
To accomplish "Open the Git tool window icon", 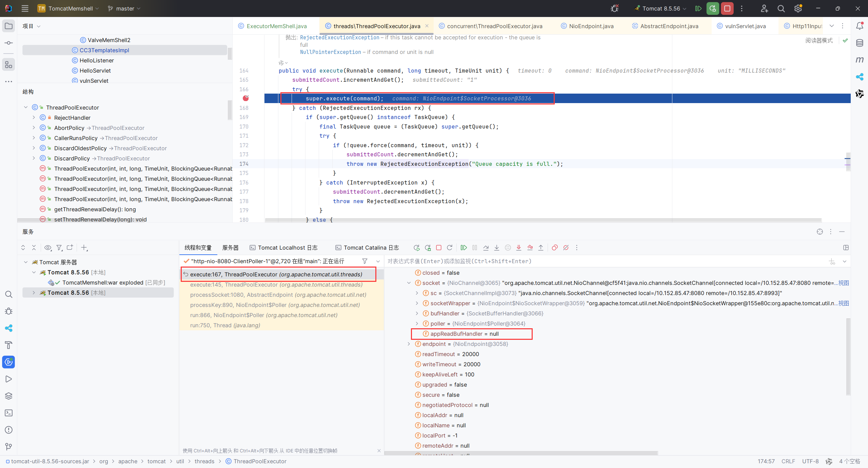I will 8,447.
